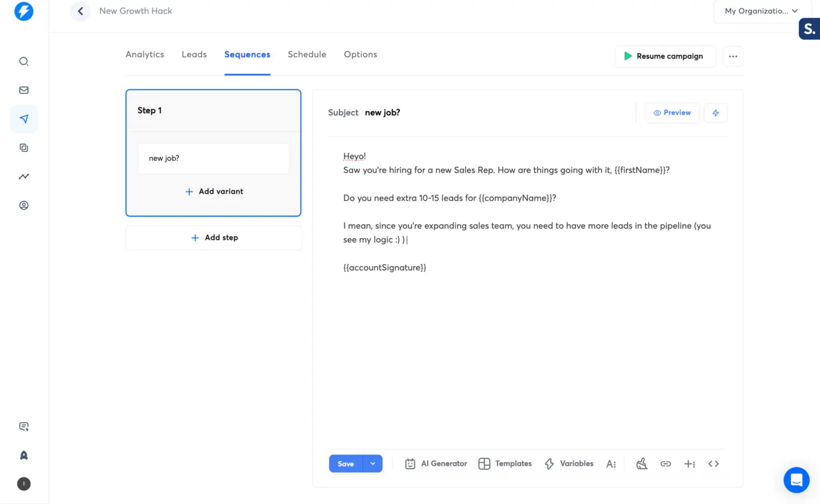The image size is (820, 504).
Task: Click the rocket icon in sidebar
Action: [24, 455]
